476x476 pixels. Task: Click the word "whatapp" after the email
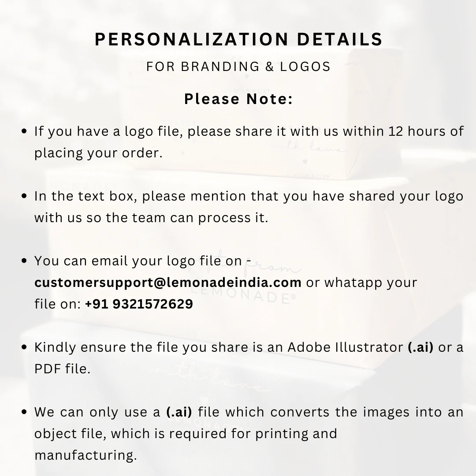coord(354,283)
